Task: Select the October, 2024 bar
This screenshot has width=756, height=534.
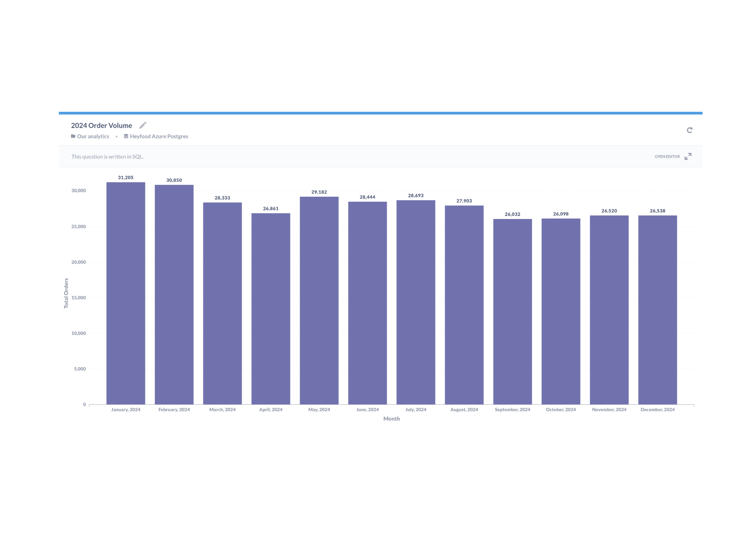Action: (561, 311)
